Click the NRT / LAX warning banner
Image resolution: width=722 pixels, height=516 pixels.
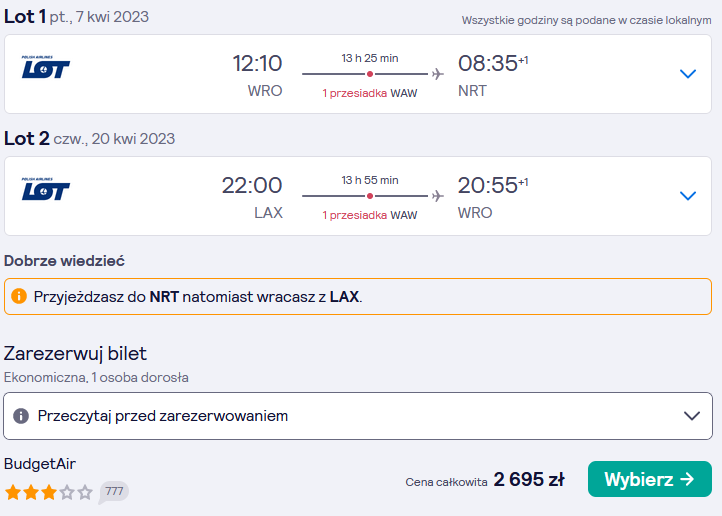point(358,296)
